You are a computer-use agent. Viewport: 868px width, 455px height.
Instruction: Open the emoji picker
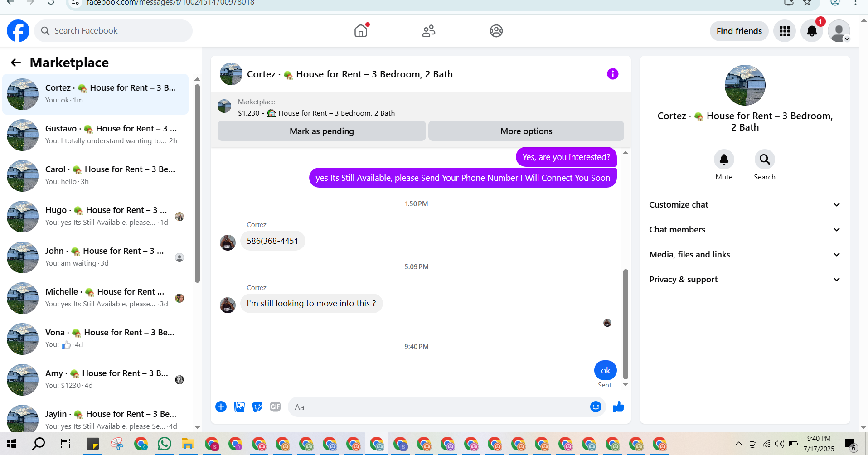596,407
